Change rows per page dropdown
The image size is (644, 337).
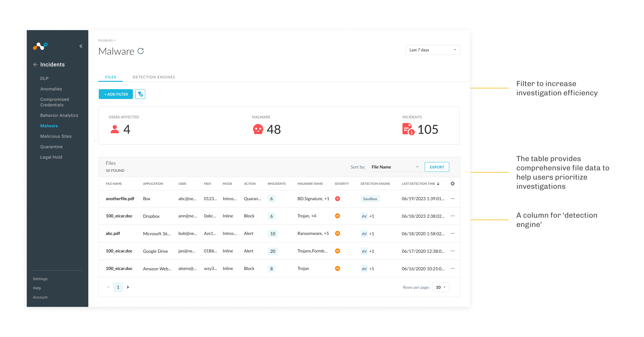click(x=441, y=287)
